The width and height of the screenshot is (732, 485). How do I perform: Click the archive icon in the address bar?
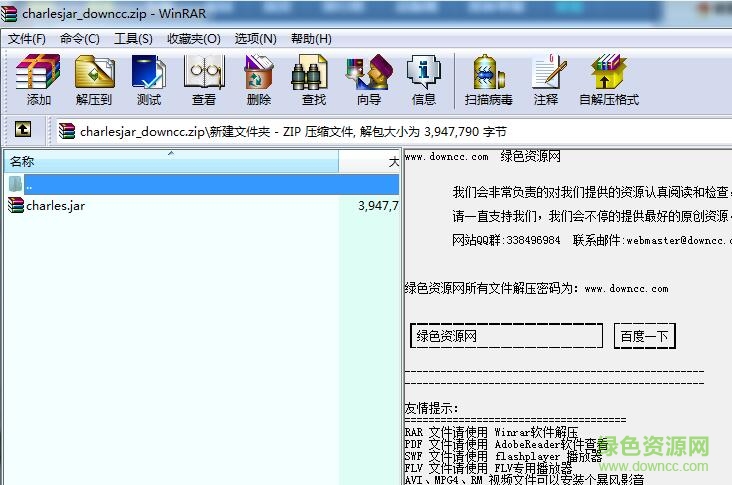click(67, 131)
